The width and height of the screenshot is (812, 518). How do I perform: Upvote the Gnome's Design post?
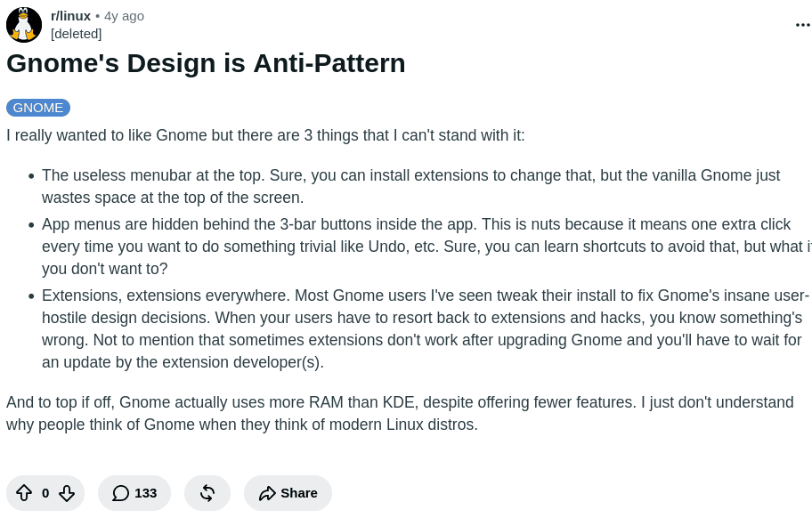(24, 493)
